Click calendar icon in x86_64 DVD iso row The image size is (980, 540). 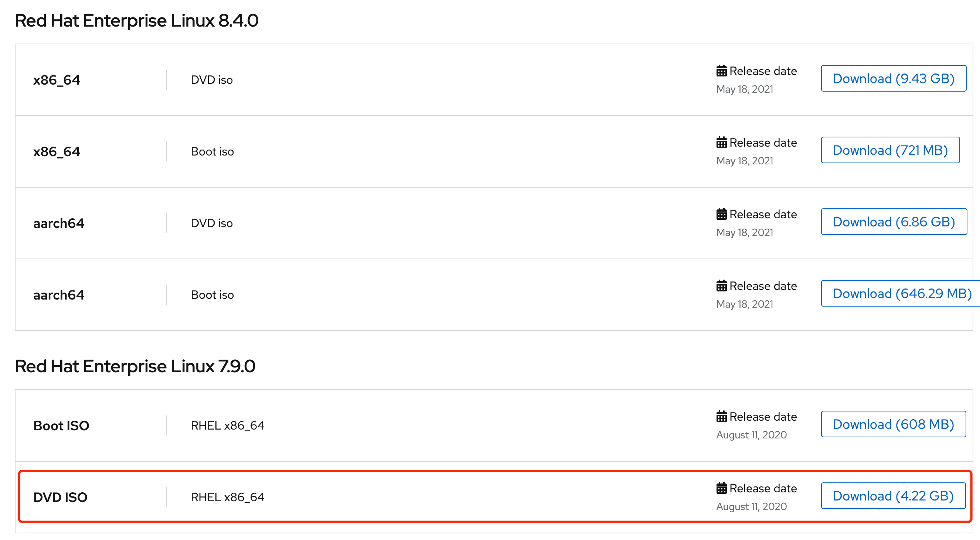(721, 71)
